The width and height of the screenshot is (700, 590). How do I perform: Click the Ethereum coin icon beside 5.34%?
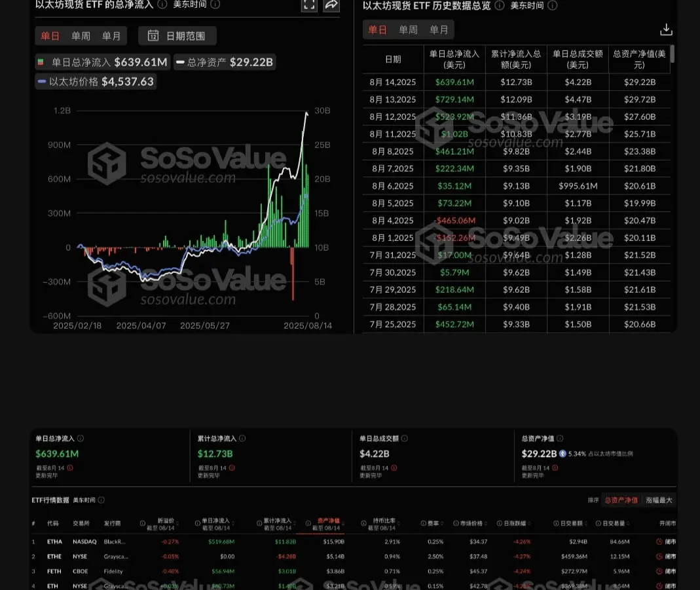[x=562, y=453]
